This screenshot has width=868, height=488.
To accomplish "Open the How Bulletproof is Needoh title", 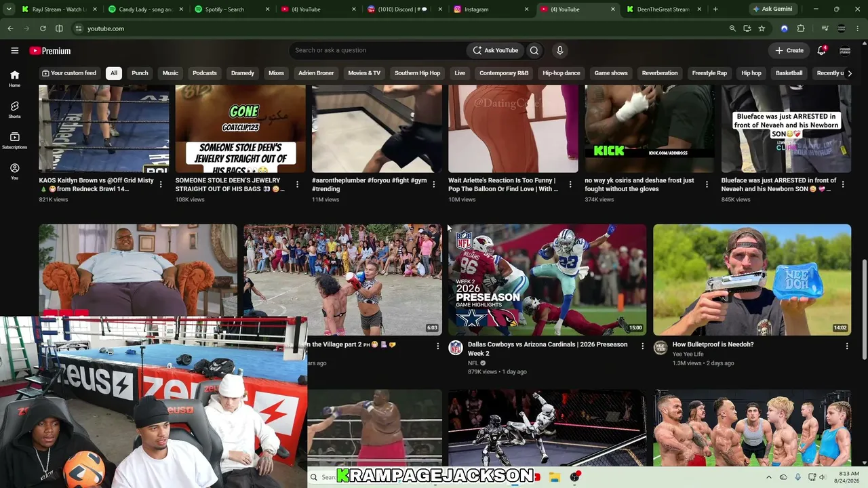I will [x=713, y=344].
